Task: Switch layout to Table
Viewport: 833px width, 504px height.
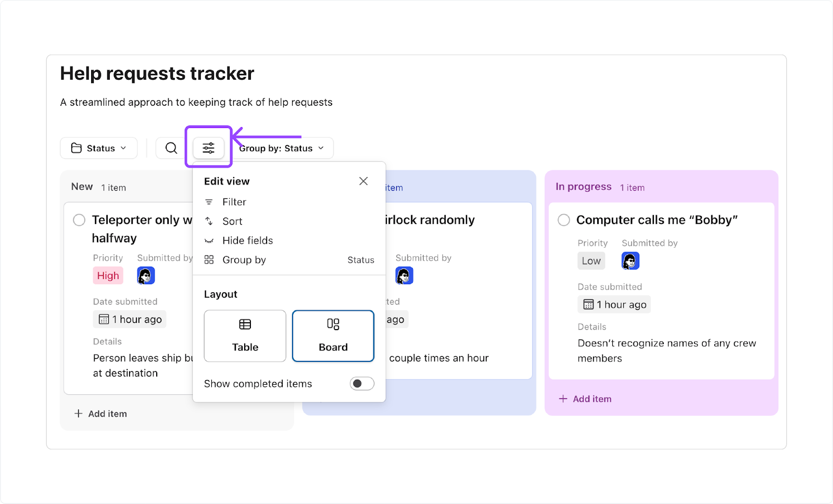Action: click(245, 336)
